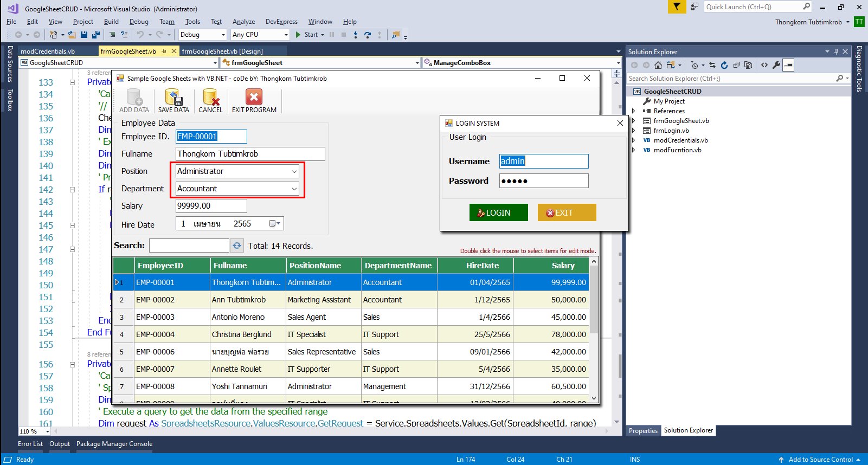The image size is (868, 465).
Task: Click the Salary column header in the grid
Action: click(551, 266)
